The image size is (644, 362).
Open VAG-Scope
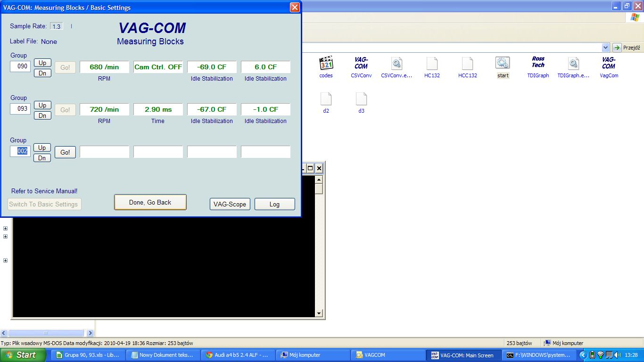point(230,204)
